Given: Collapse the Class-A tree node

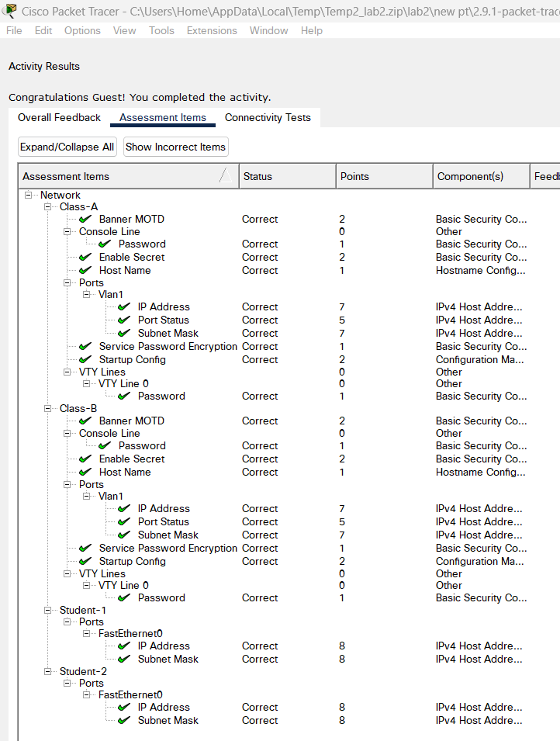Looking at the screenshot, I should (x=48, y=206).
